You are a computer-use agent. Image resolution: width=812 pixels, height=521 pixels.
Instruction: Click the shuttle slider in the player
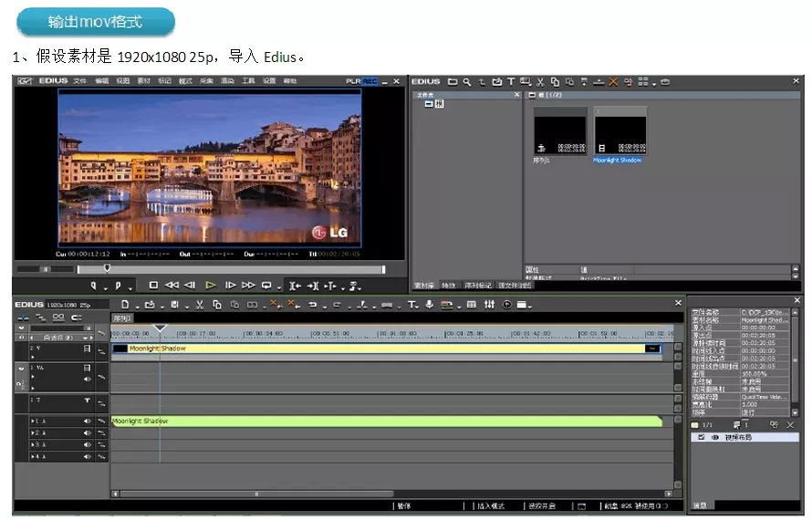point(46,269)
